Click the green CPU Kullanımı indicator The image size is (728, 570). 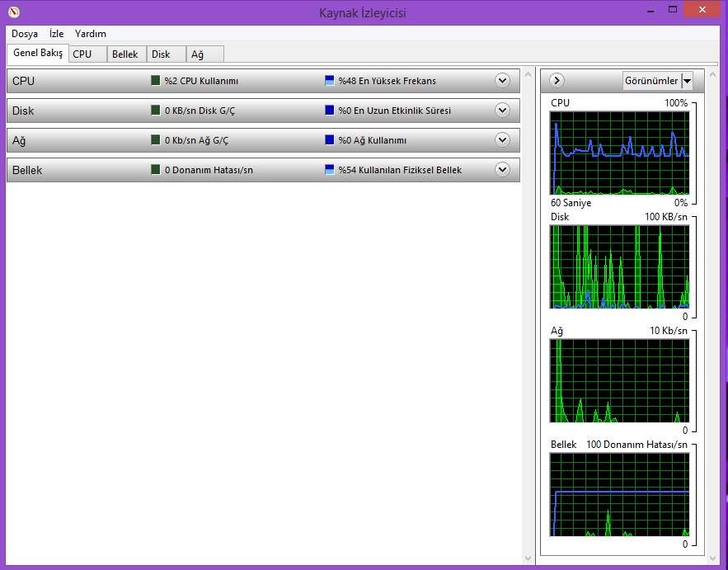point(156,80)
